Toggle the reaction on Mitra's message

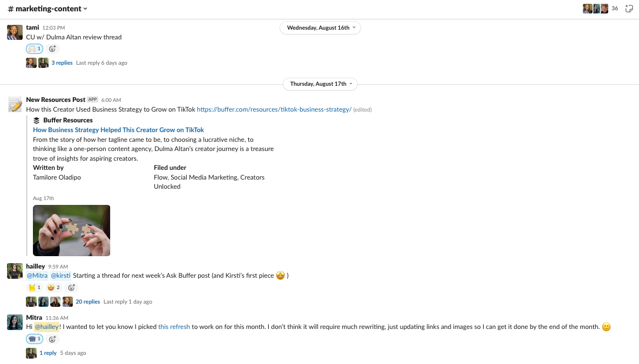pos(35,339)
